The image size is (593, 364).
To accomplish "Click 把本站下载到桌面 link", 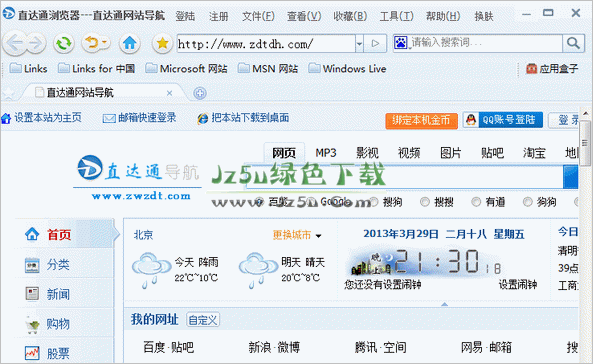I will point(243,118).
